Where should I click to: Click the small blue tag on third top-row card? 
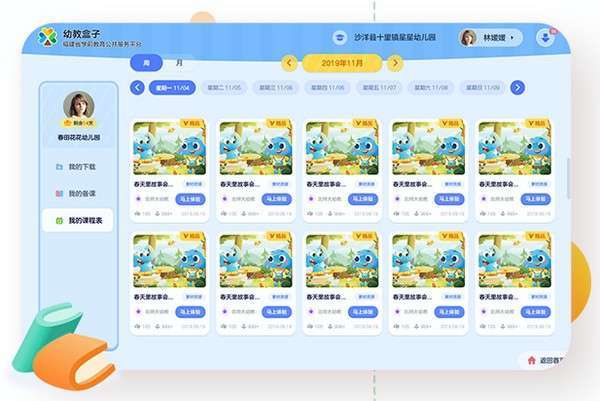tap(366, 184)
